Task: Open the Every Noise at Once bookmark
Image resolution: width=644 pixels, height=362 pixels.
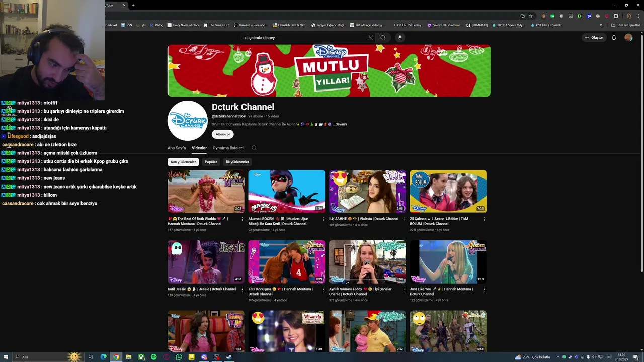Action: [x=183, y=25]
